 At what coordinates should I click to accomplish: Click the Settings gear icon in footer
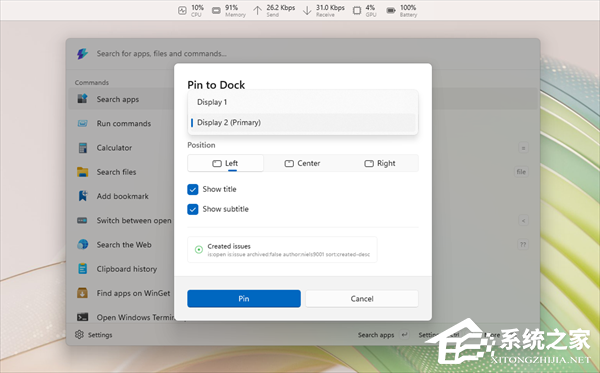tap(79, 334)
